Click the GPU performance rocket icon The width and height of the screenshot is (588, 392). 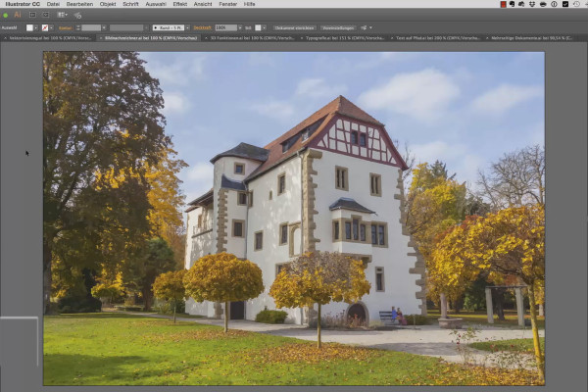click(x=77, y=16)
